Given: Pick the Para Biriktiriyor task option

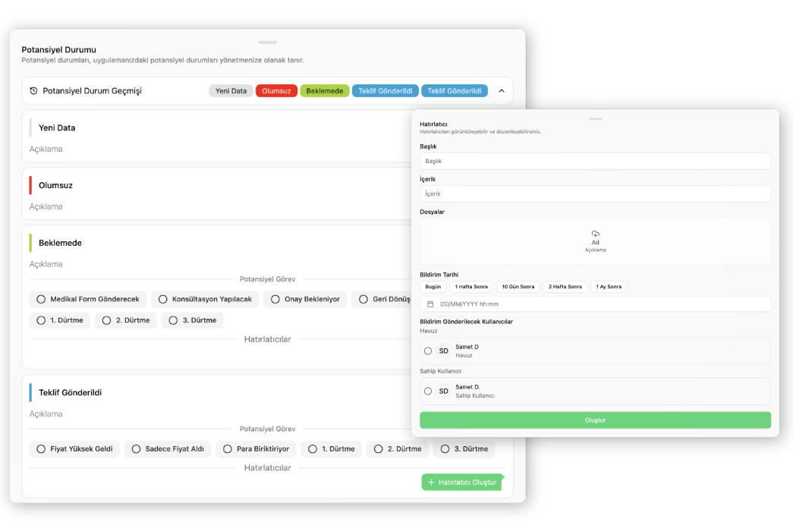Looking at the screenshot, I should click(227, 449).
